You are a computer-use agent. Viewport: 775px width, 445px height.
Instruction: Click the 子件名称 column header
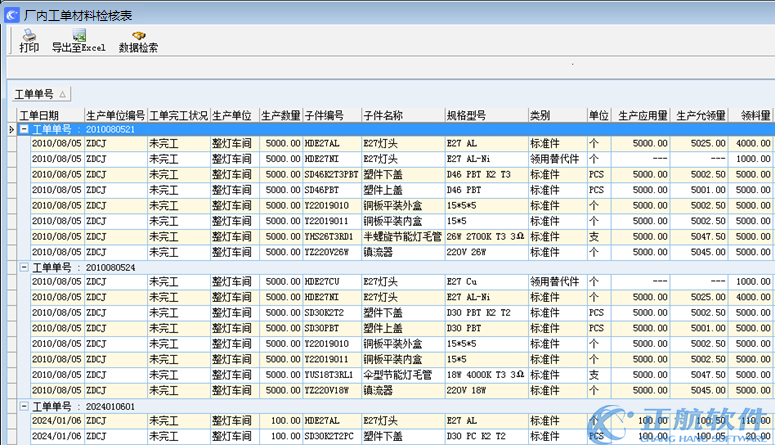(x=403, y=116)
